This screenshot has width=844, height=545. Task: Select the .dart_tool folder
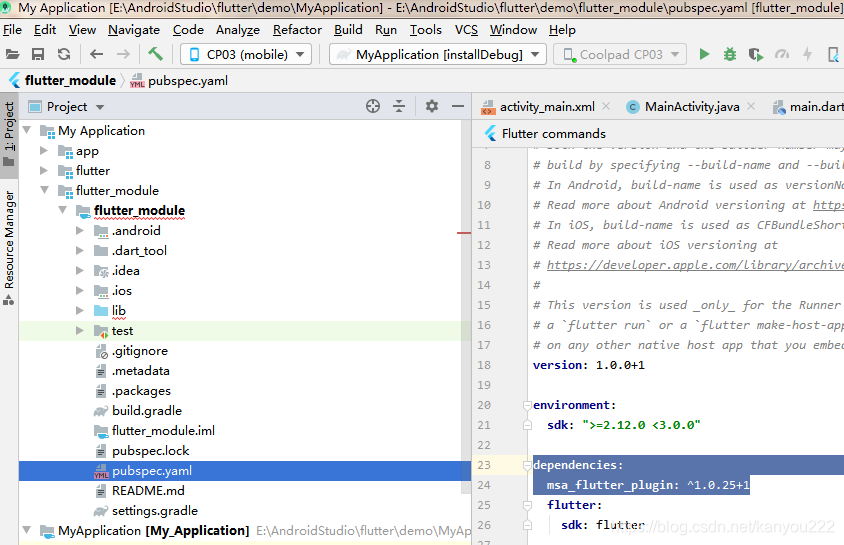point(139,251)
